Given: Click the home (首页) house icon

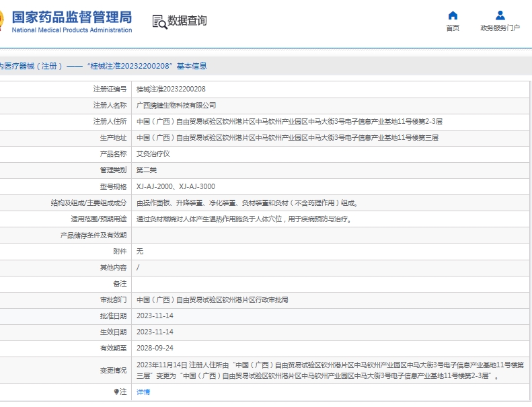Looking at the screenshot, I should coord(453,15).
